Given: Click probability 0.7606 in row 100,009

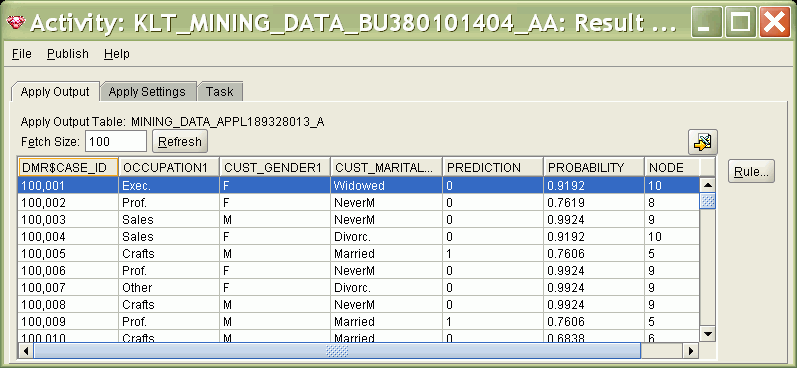Looking at the screenshot, I should click(x=594, y=321).
